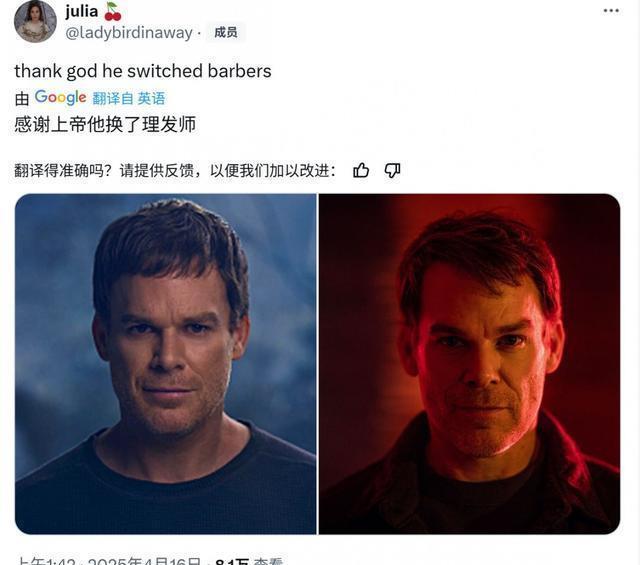Click the 翻译自 英语 translation link

[x=129, y=98]
